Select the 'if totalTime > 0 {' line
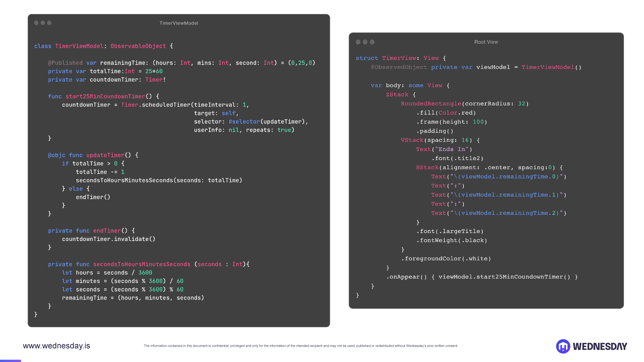Image resolution: width=644 pixels, height=362 pixels. [x=93, y=164]
